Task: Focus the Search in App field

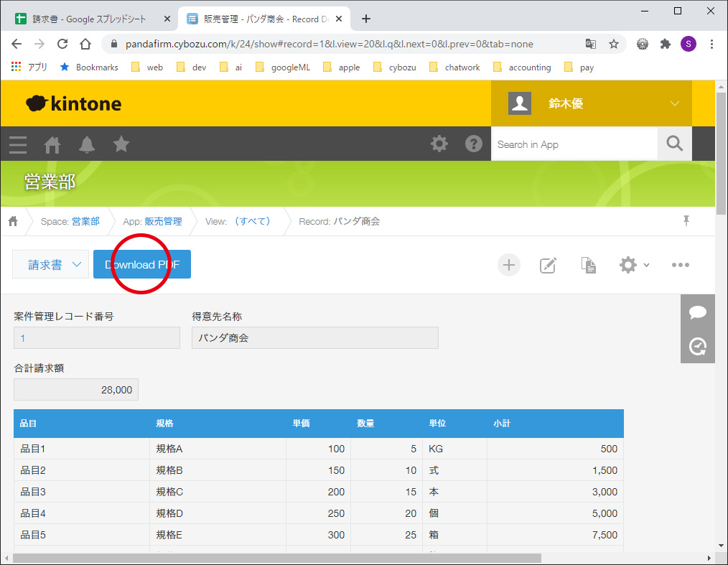Action: pos(574,144)
